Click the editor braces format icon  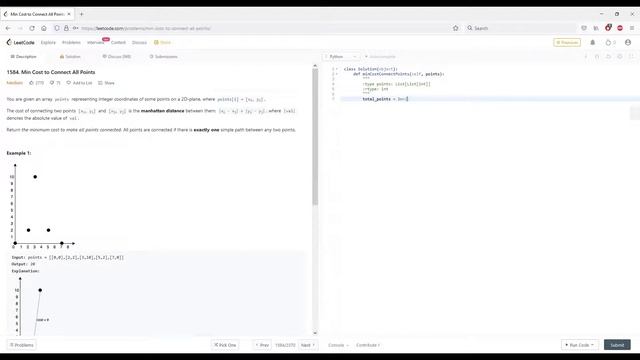(x=597, y=57)
